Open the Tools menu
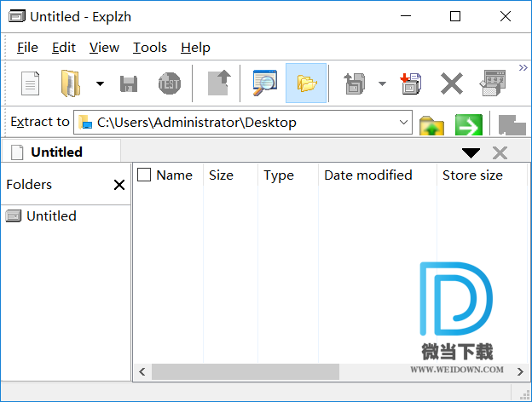This screenshot has height=402, width=532. tap(150, 48)
